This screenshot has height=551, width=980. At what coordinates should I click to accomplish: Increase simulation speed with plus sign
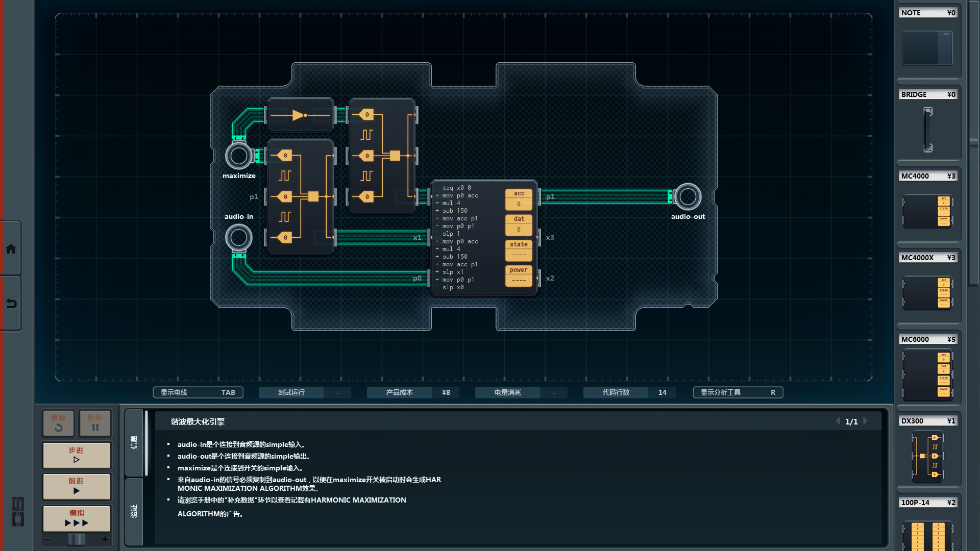click(105, 539)
